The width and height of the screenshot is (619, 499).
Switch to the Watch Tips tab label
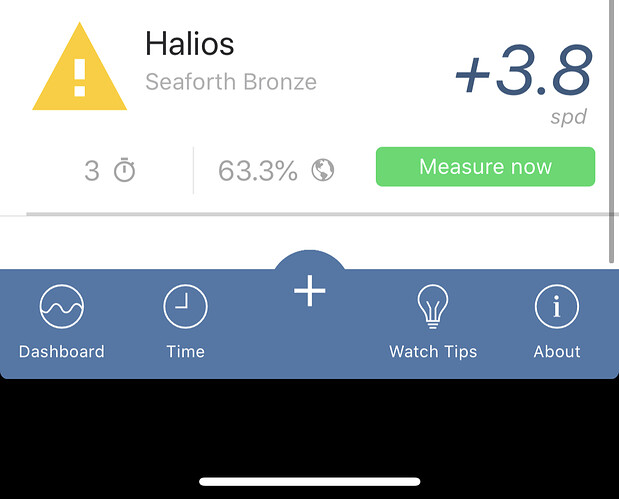pyautogui.click(x=433, y=352)
